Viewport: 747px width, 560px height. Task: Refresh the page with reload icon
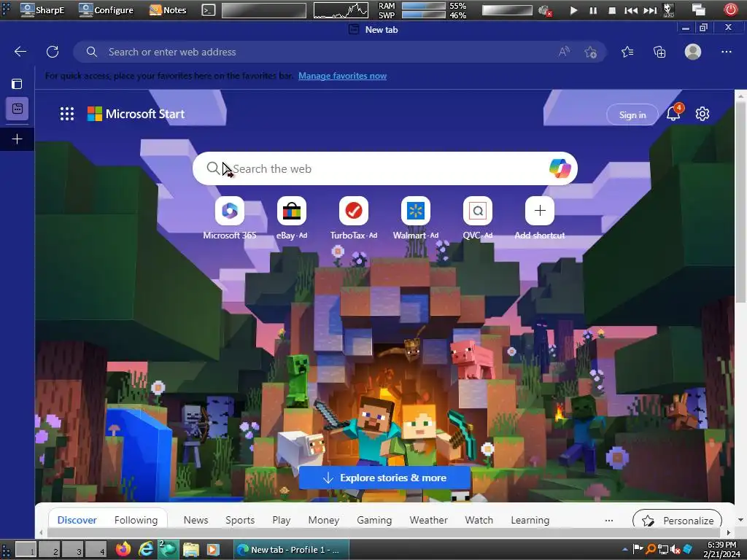[53, 52]
